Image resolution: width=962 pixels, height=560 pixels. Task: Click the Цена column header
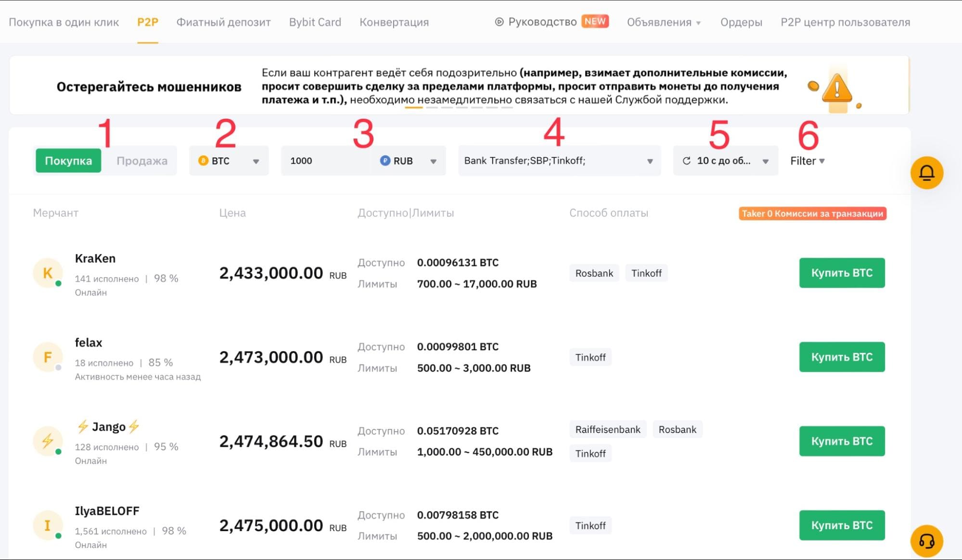tap(232, 213)
